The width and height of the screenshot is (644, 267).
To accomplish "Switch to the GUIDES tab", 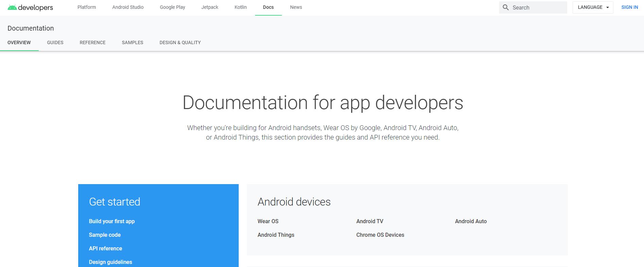I will point(55,42).
